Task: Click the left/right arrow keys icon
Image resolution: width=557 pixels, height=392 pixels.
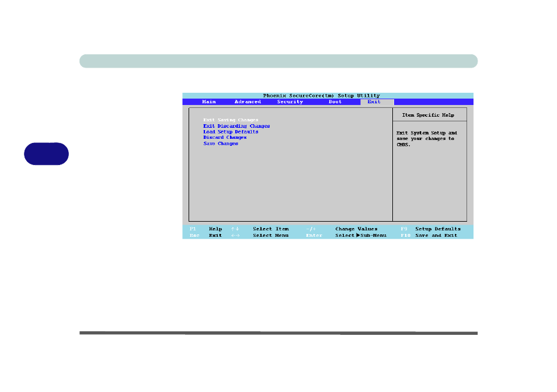Action: click(x=235, y=235)
